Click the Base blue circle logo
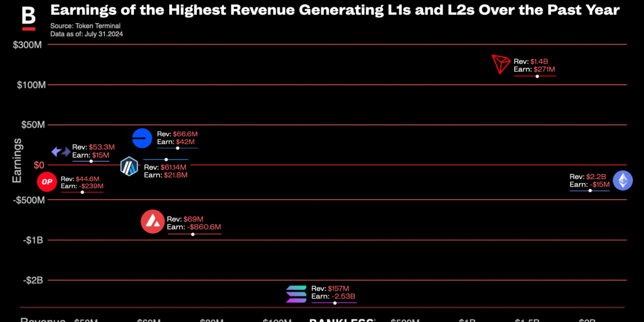This screenshot has width=644, height=322. (142, 138)
